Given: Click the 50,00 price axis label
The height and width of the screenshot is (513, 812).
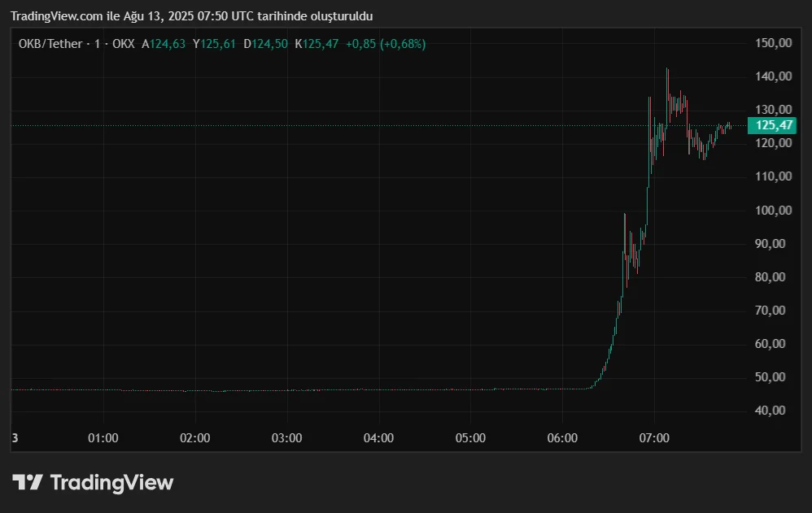Looking at the screenshot, I should point(770,377).
